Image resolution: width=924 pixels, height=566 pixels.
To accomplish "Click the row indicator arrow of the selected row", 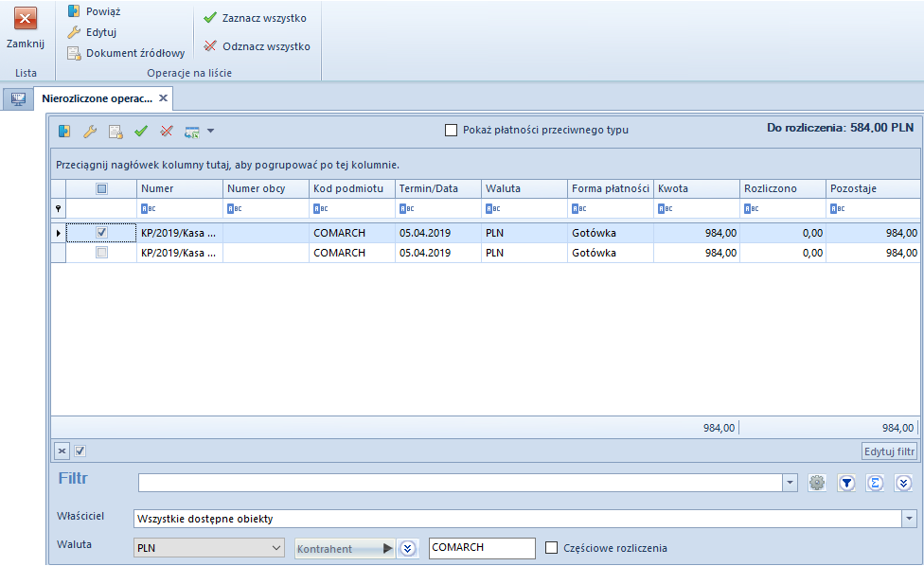I will coord(59,233).
